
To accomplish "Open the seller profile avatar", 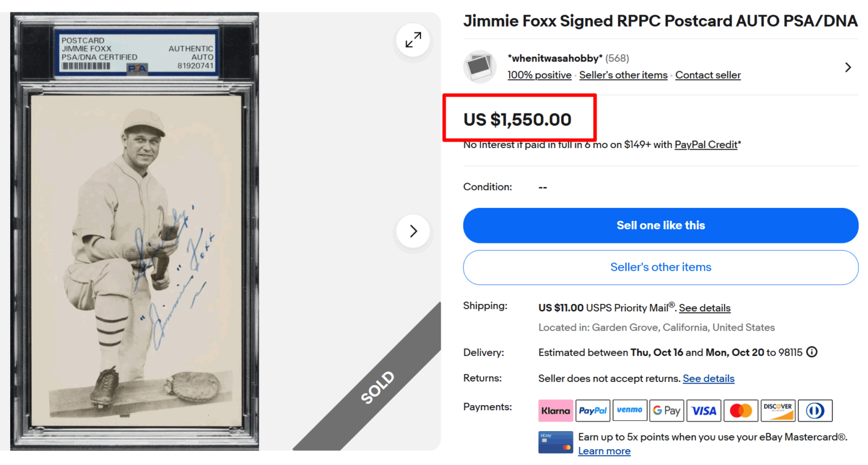I will [480, 67].
